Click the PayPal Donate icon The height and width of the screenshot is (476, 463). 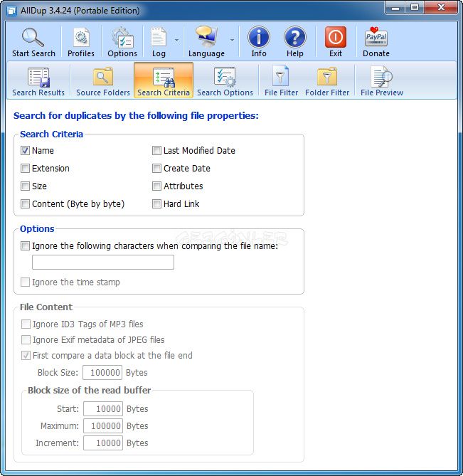(376, 38)
